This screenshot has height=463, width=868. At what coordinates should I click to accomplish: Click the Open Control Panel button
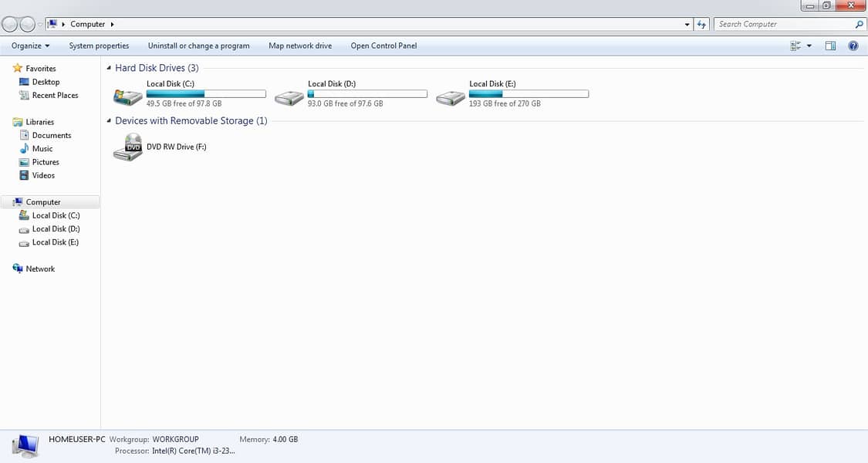383,46
